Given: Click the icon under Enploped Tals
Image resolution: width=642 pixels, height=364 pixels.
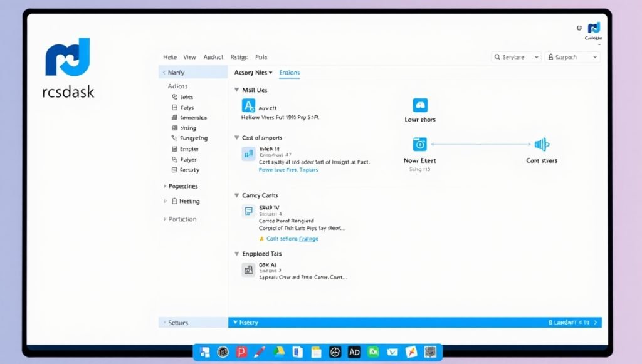Looking at the screenshot, I should pyautogui.click(x=248, y=269).
